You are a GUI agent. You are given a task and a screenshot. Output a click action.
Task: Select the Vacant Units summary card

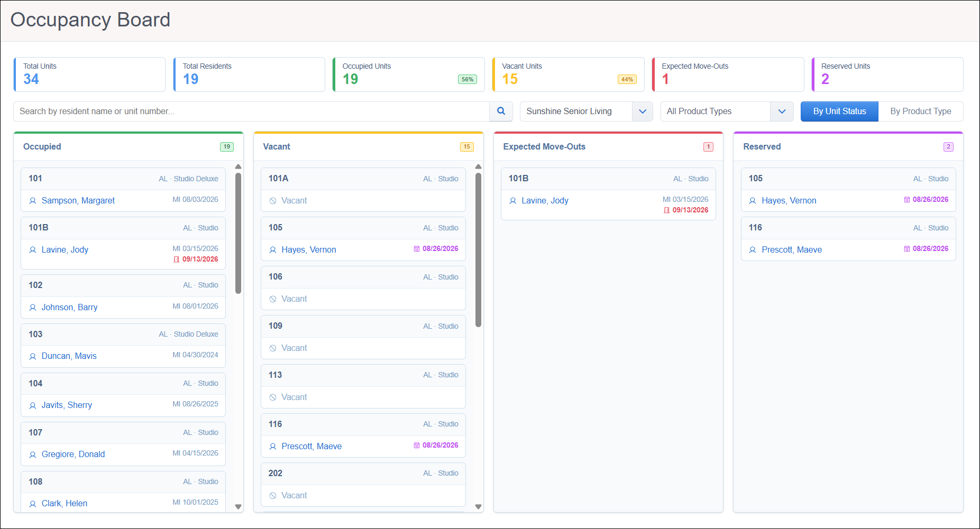point(569,75)
